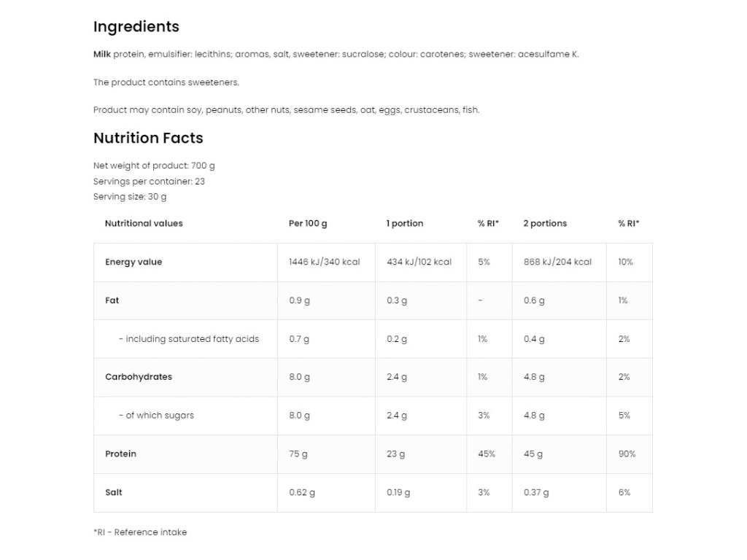Click the Per 100 g column header
The width and height of the screenshot is (747, 560).
(x=308, y=224)
